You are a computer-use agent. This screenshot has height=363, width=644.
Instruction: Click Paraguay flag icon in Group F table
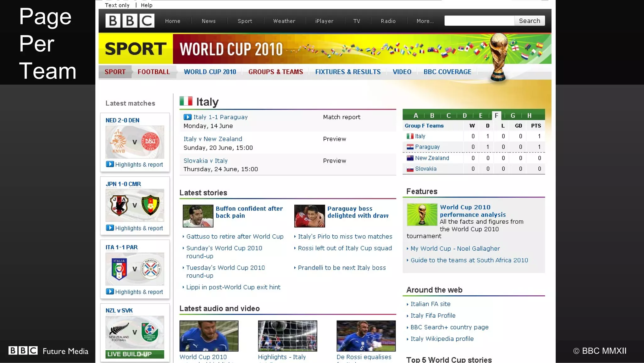pyautogui.click(x=410, y=147)
